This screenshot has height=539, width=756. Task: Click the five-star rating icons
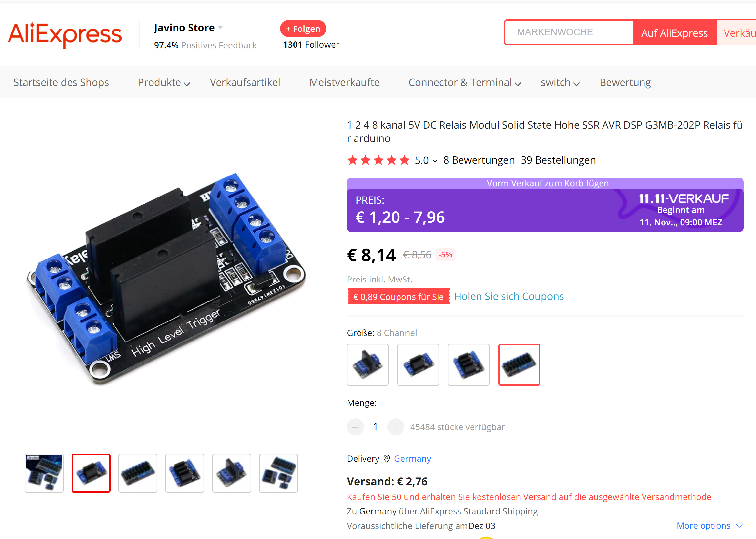[x=378, y=160]
